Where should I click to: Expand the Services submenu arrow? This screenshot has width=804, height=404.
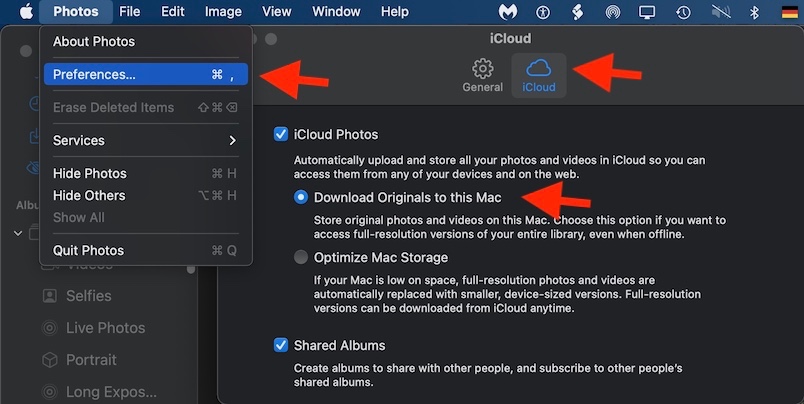[x=232, y=140]
